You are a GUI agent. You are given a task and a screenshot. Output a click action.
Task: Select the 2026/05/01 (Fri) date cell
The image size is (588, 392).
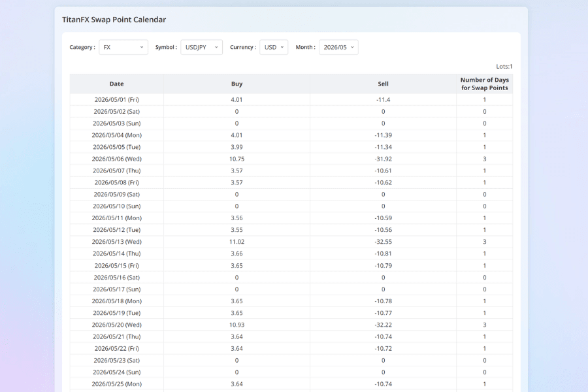(117, 100)
